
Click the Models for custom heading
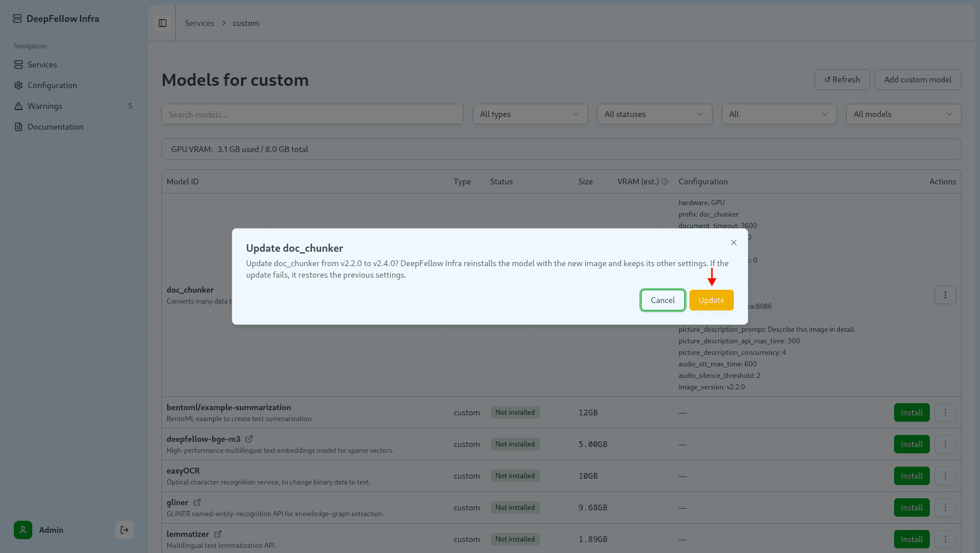point(235,80)
